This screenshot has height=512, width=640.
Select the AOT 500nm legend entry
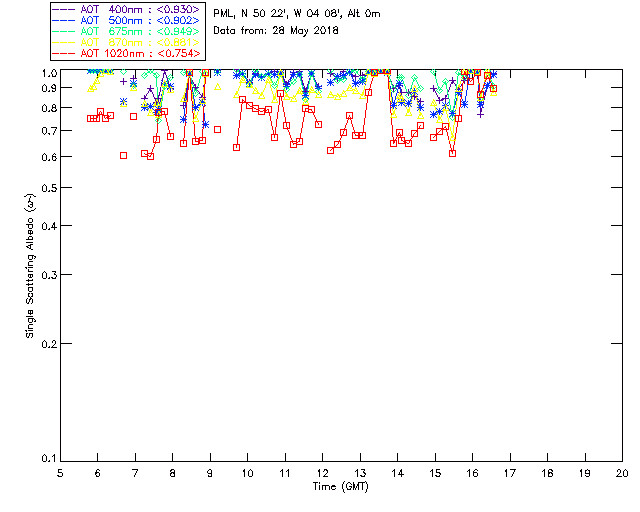[138, 20]
